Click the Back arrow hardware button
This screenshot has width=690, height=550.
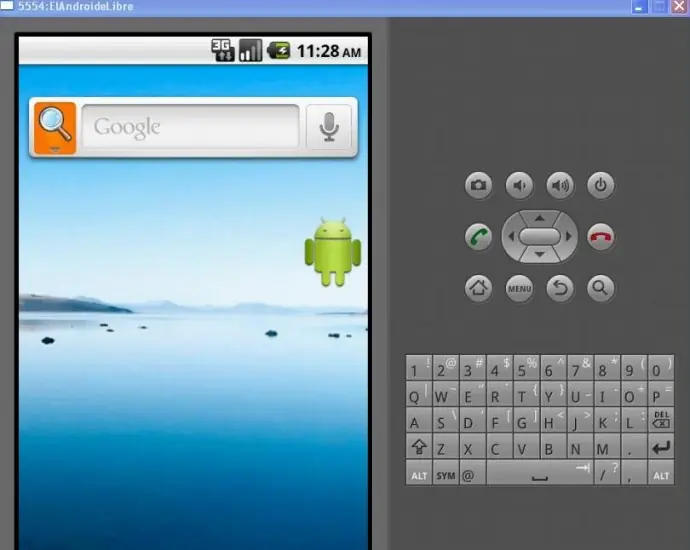coord(560,288)
